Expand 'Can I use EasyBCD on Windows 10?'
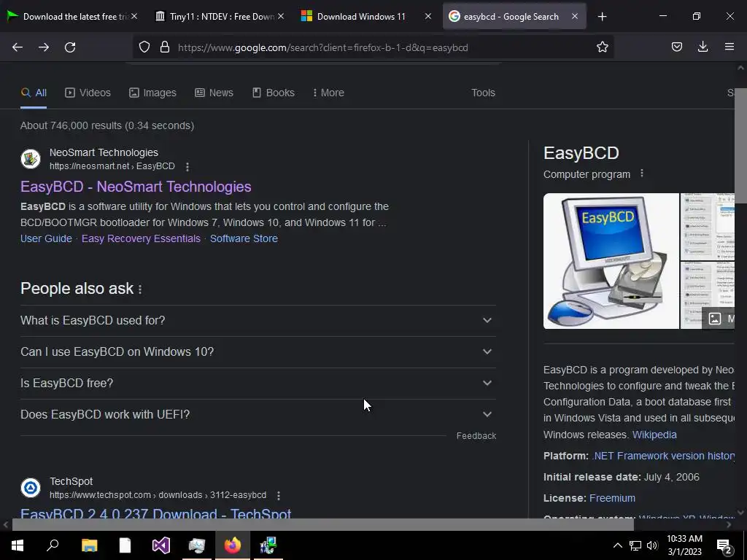This screenshot has width=747, height=560. point(258,352)
